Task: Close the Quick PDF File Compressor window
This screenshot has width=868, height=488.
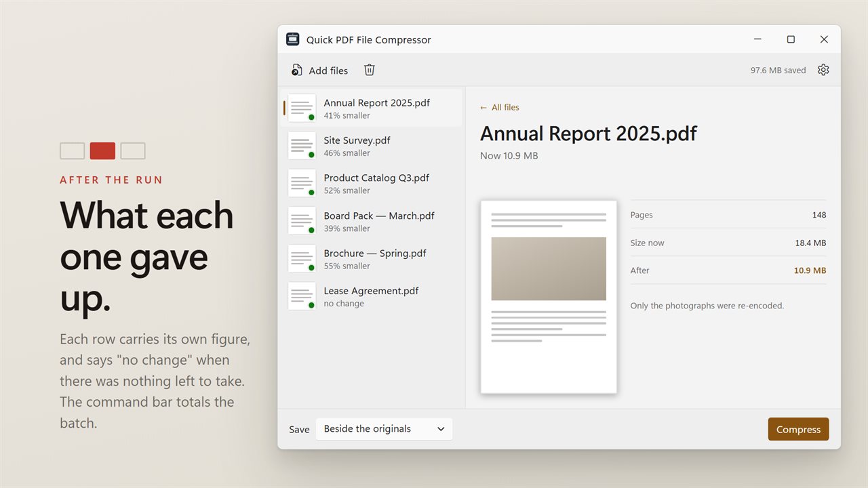Action: tap(824, 39)
